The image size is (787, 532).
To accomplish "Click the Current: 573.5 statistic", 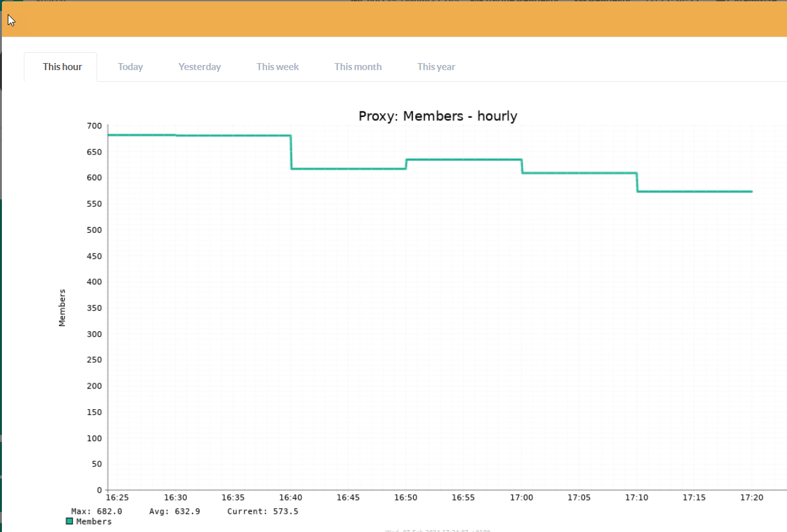I will 263,511.
